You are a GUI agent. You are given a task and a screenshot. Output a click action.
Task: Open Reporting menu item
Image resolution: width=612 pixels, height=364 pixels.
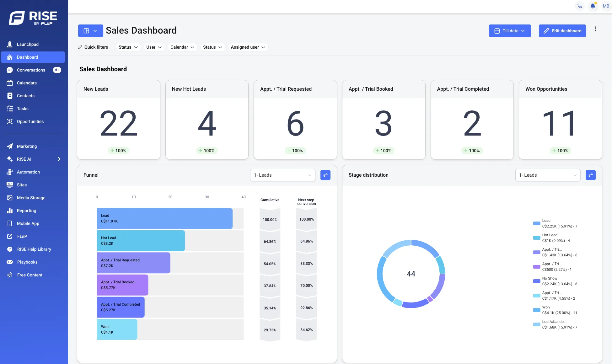(x=33, y=211)
